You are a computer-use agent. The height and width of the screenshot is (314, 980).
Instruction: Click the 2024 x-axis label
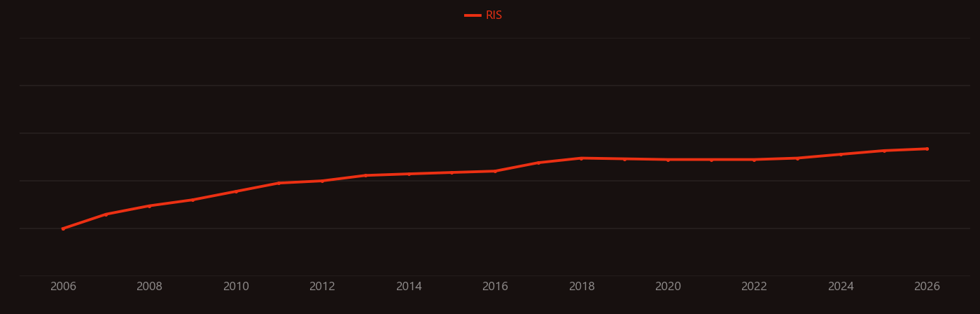coord(841,287)
